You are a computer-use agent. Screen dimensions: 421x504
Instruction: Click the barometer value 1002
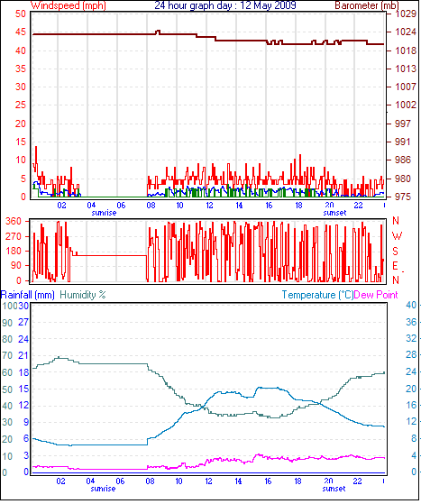point(406,105)
